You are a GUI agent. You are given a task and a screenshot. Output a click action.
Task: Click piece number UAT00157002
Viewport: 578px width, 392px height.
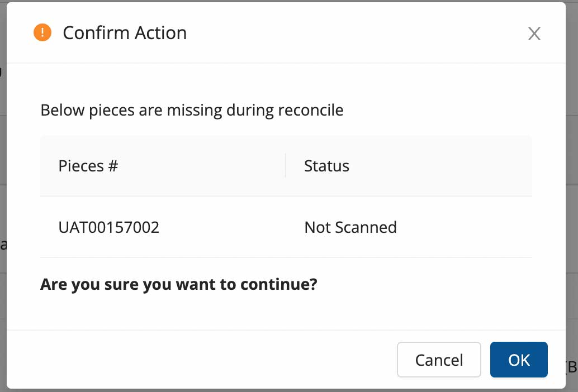(x=109, y=227)
